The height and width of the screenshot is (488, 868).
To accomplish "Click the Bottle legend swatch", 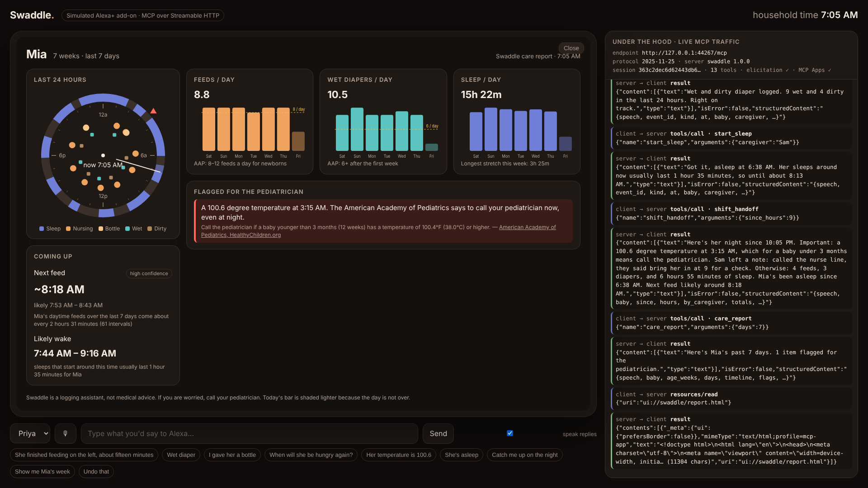I will point(101,229).
